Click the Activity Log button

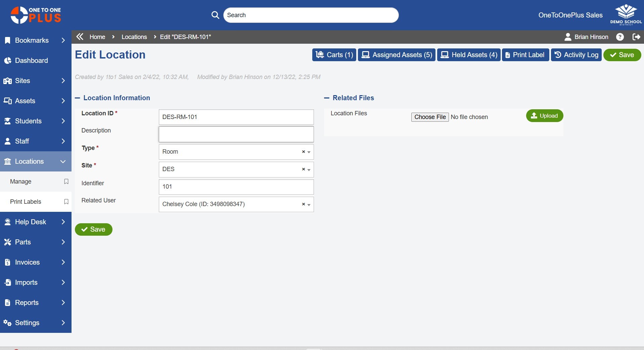(x=576, y=55)
